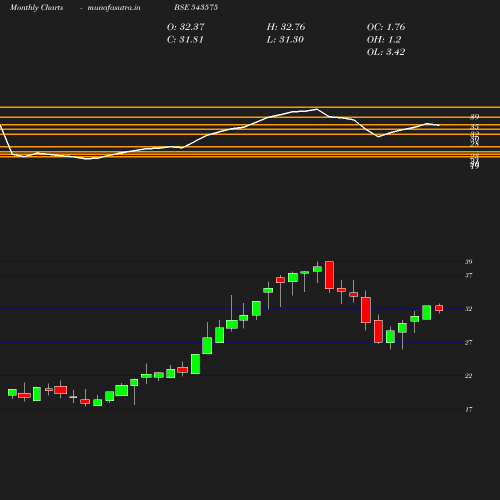Click the high value H: 32.76
Image resolution: width=500 pixels, height=500 pixels.
[x=286, y=27]
